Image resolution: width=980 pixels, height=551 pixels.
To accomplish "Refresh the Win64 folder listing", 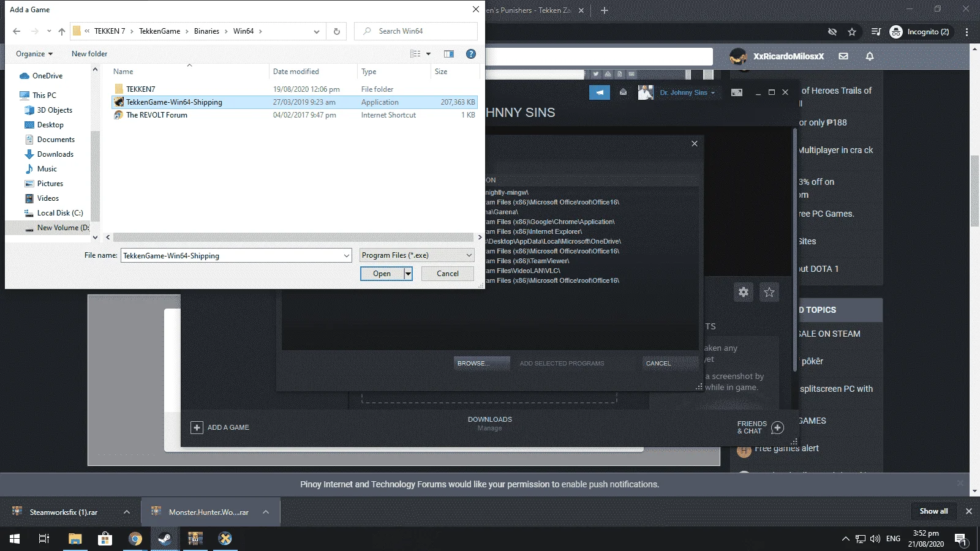I will point(336,31).
